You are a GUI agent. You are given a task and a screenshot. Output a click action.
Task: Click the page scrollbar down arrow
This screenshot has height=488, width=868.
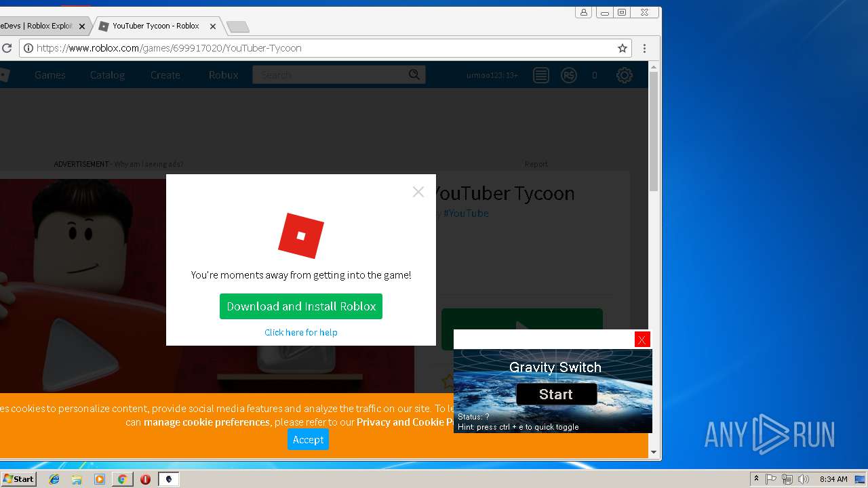pos(654,452)
